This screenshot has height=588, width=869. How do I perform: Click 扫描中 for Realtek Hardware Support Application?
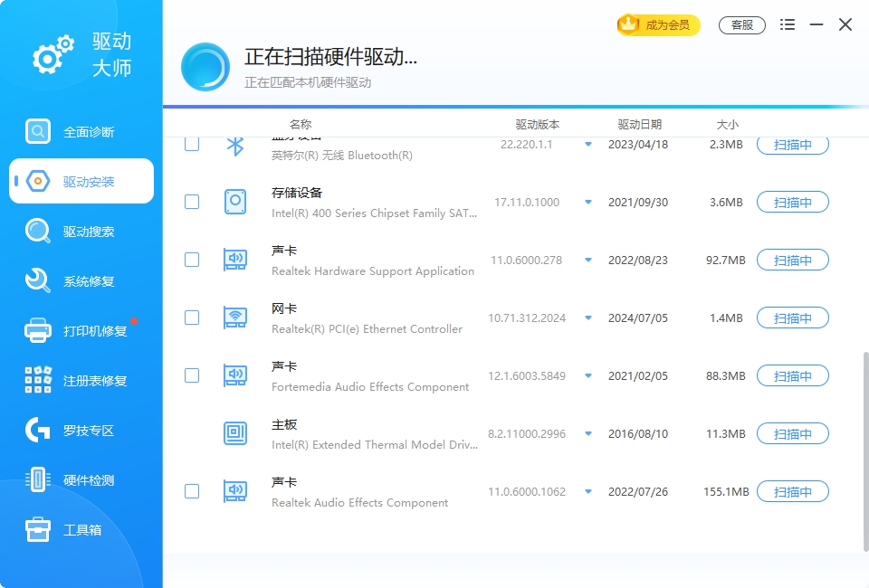(x=793, y=260)
